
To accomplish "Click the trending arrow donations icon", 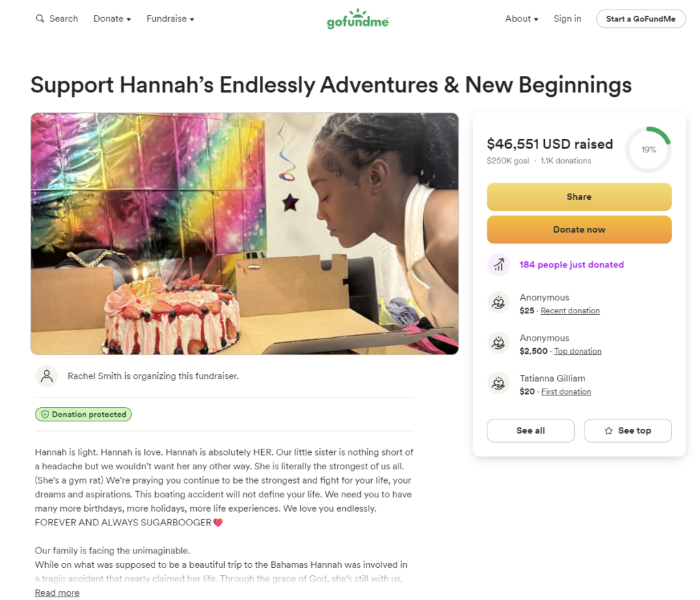I will click(x=498, y=265).
